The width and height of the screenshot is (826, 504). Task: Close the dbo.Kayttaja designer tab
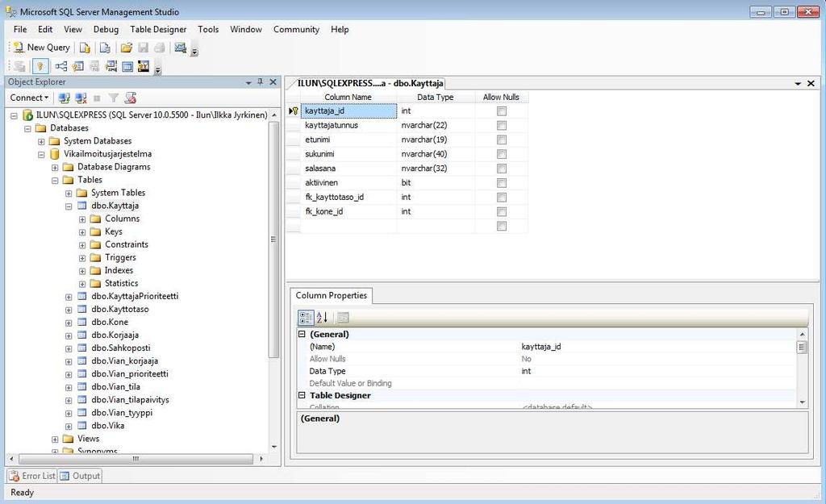pyautogui.click(x=811, y=84)
